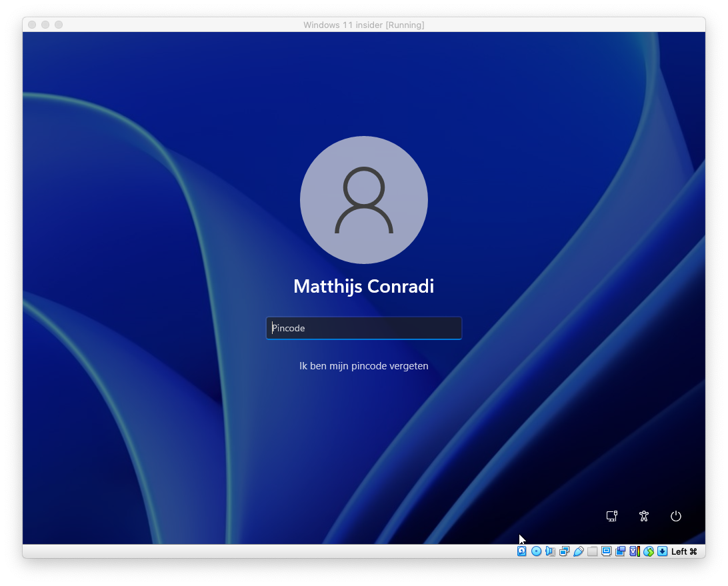Click 'Ik ben mijn pincode vergeten' link
728x586 pixels.
click(x=363, y=366)
